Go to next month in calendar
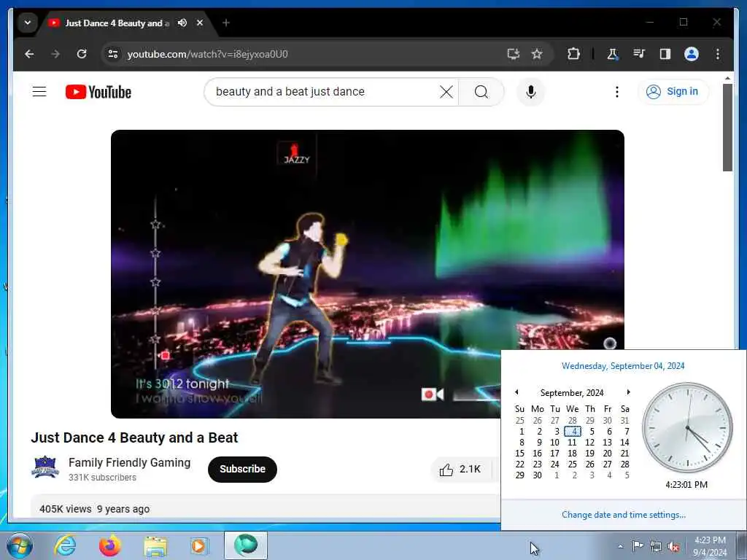 tap(628, 392)
